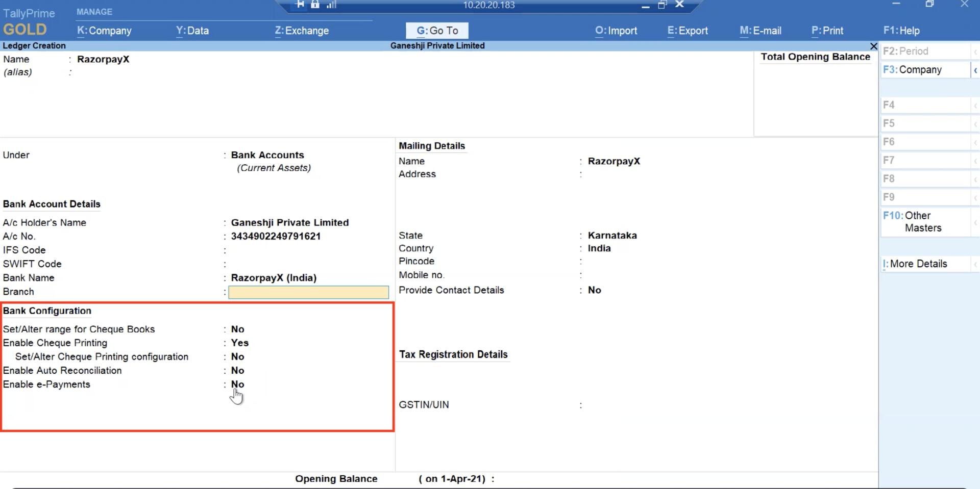
Task: Restore down the remote session window
Action: [x=663, y=5]
